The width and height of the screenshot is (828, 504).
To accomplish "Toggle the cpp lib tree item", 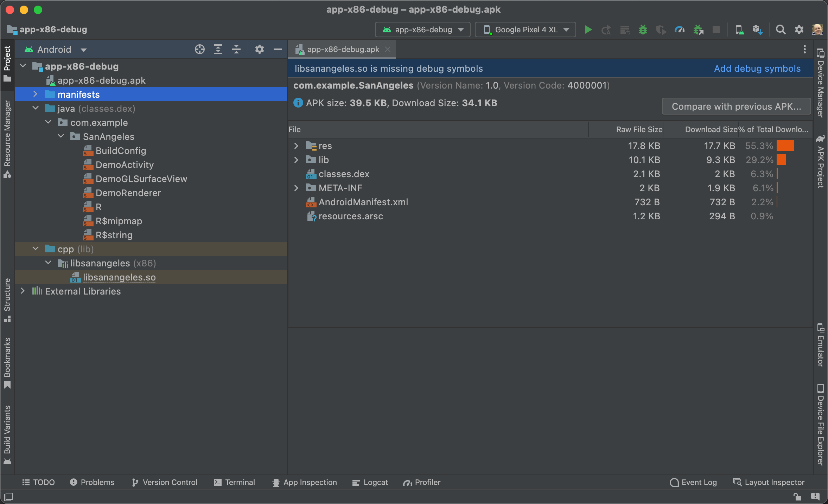I will [x=36, y=249].
